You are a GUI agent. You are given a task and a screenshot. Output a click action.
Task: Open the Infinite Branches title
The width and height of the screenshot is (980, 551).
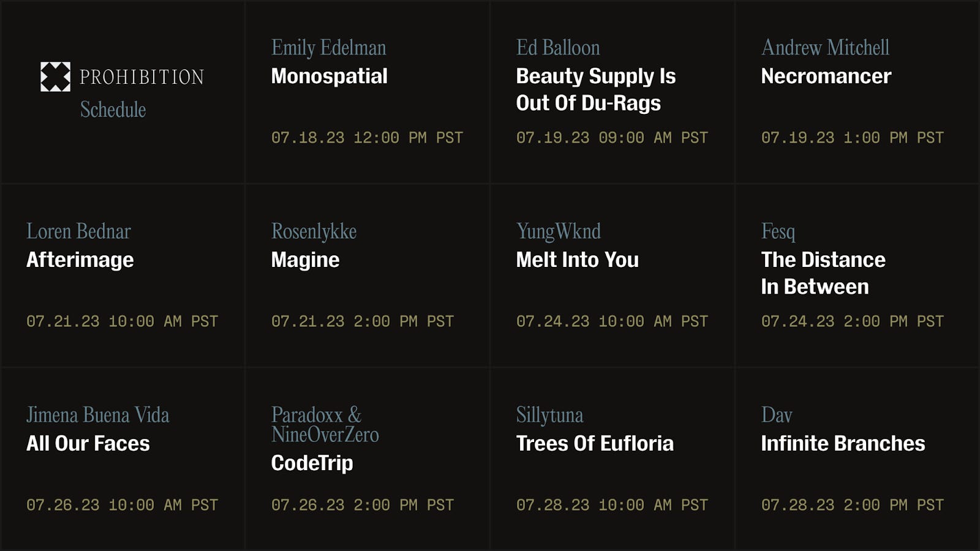pos(843,444)
